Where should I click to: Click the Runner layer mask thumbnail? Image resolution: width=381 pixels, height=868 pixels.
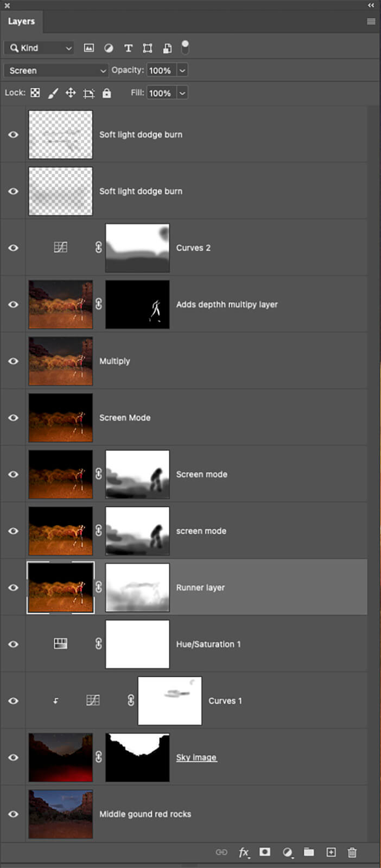coord(137,588)
